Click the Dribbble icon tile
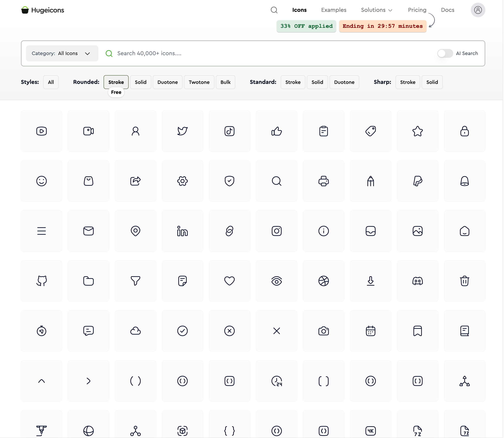 (323, 281)
